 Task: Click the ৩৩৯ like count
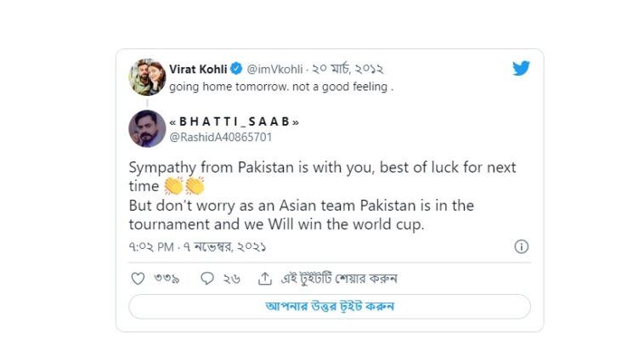pyautogui.click(x=167, y=279)
